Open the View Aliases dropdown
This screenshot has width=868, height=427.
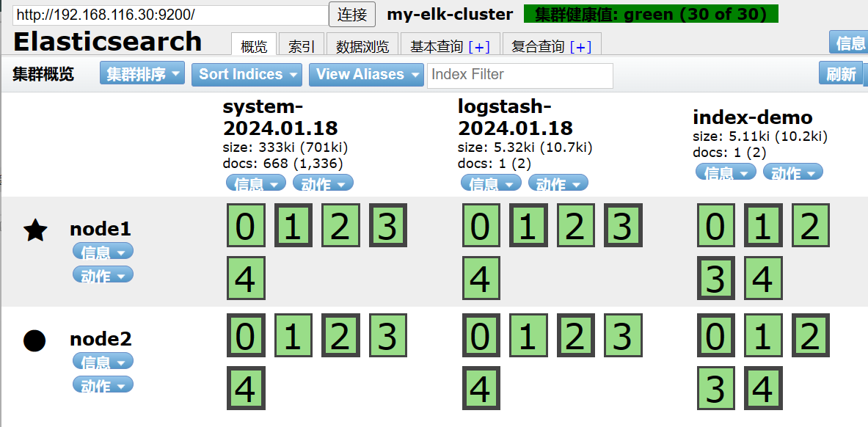coord(366,74)
